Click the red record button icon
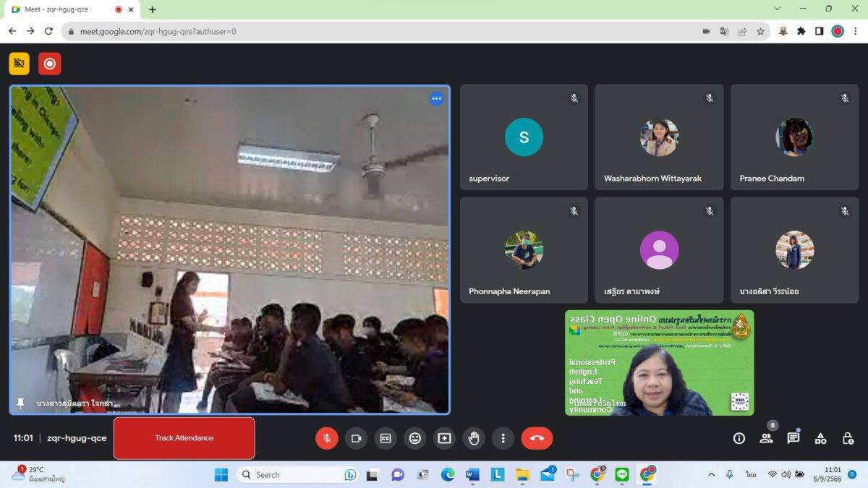This screenshot has width=868, height=488. pyautogui.click(x=50, y=64)
